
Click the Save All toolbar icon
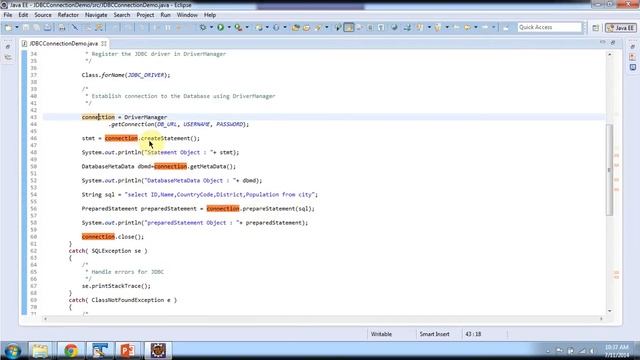(x=36, y=27)
